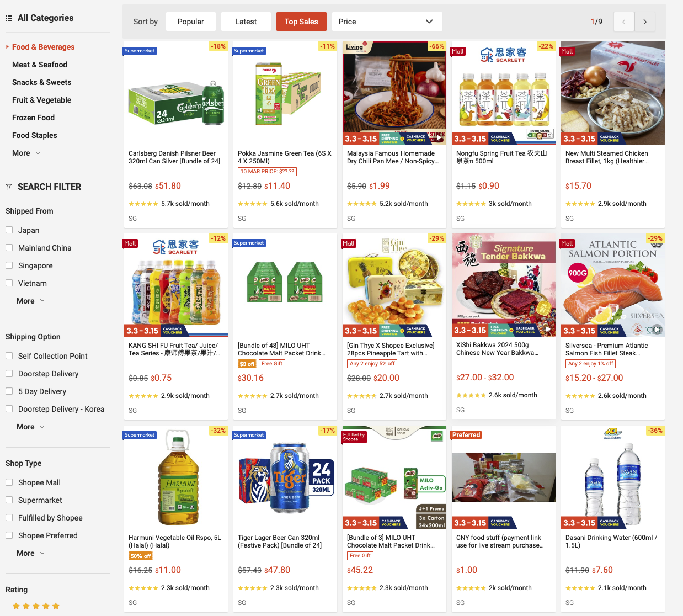Tick the Japan shipped-from checkbox
The width and height of the screenshot is (683, 616).
point(9,230)
